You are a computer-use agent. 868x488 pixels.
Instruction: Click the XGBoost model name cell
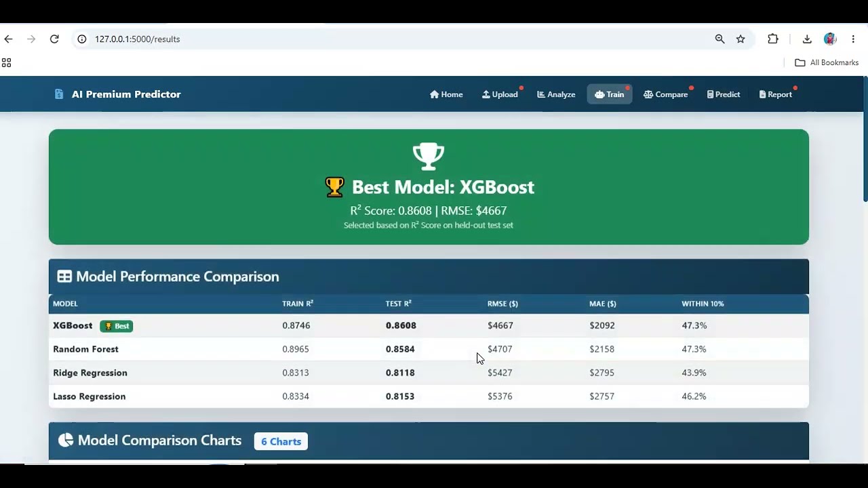click(x=73, y=325)
